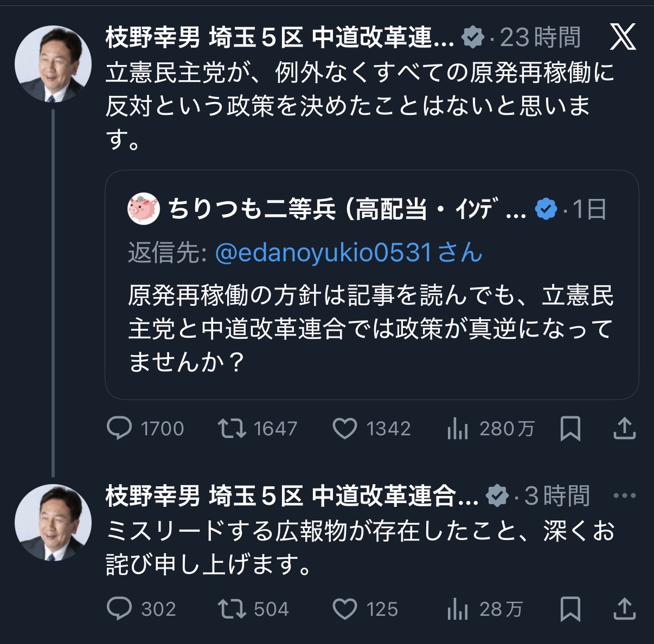Open the quoted post by ちりつも二等兵
The width and height of the screenshot is (654, 644).
[371, 329]
